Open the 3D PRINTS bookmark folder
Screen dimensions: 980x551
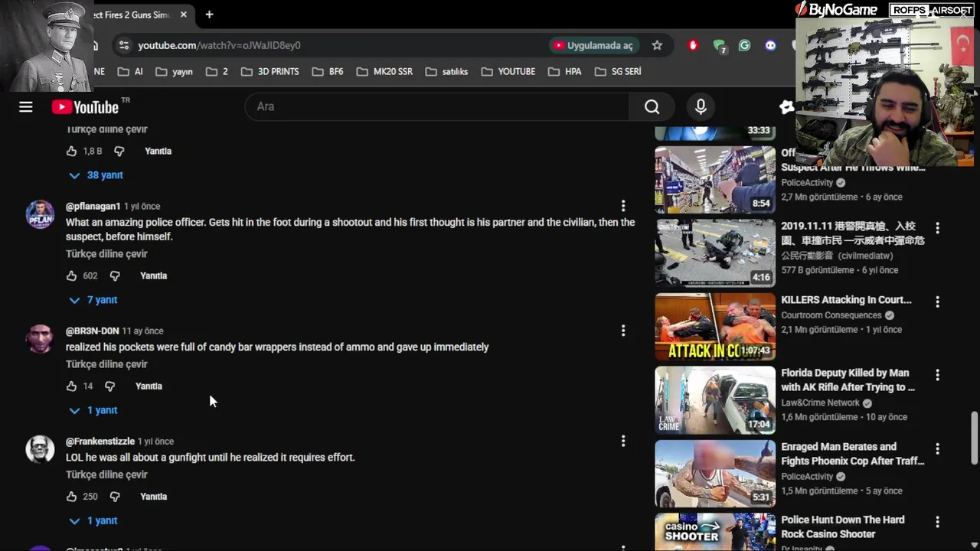270,71
